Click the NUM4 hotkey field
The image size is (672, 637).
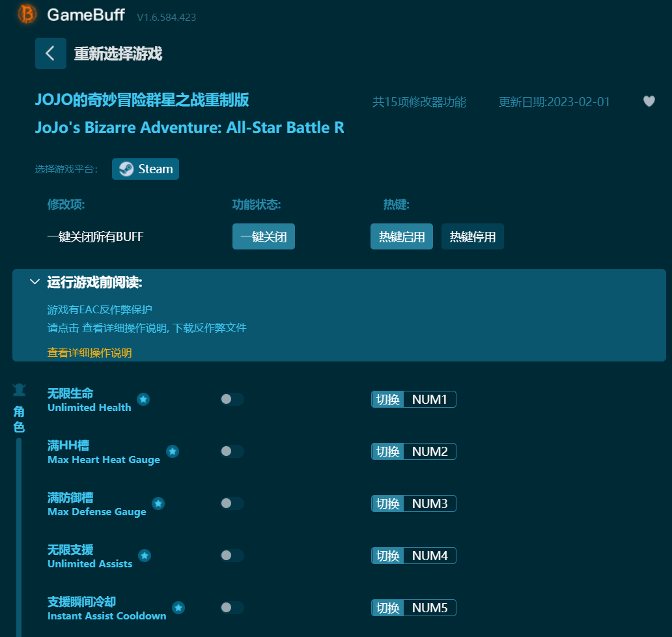pos(429,556)
